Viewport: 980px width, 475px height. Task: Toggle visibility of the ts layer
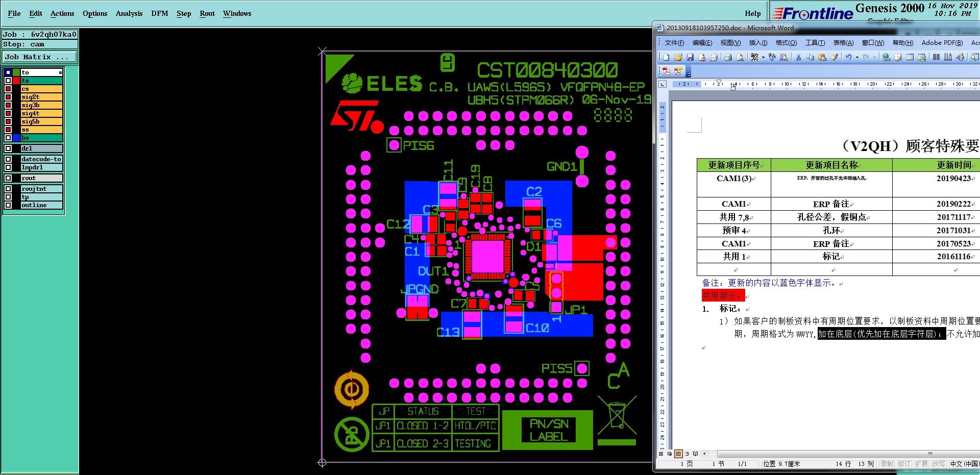click(x=8, y=81)
